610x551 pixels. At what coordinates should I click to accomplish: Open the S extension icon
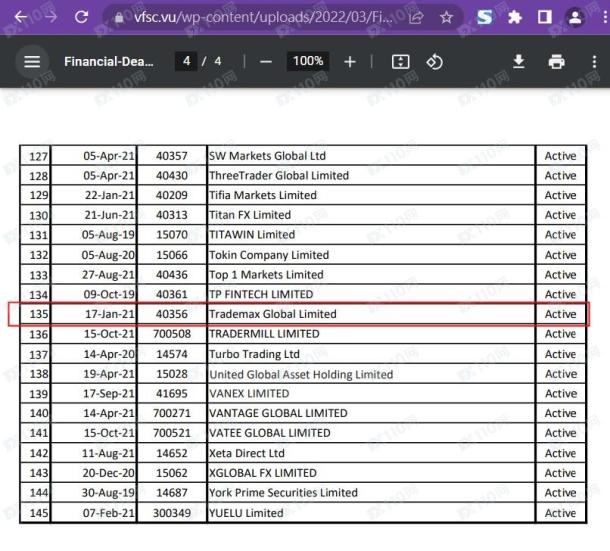[x=484, y=17]
